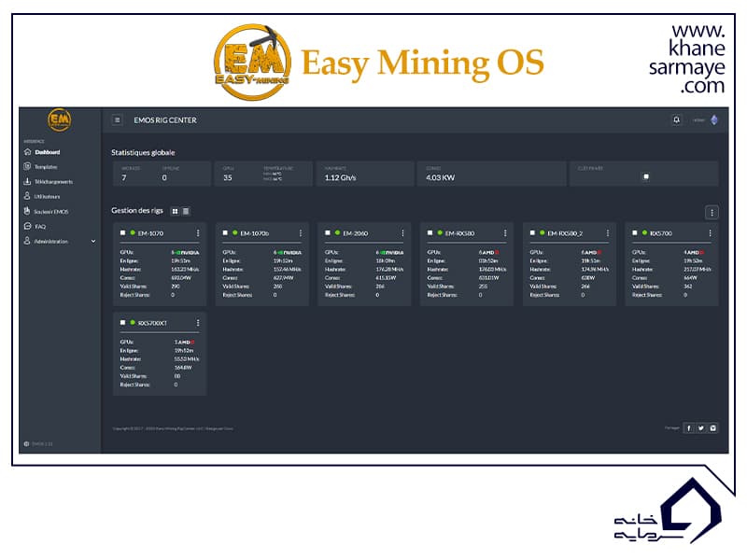Open rig EM-2060 by its name
Image resolution: width=747 pixels, height=560 pixels.
(x=356, y=233)
